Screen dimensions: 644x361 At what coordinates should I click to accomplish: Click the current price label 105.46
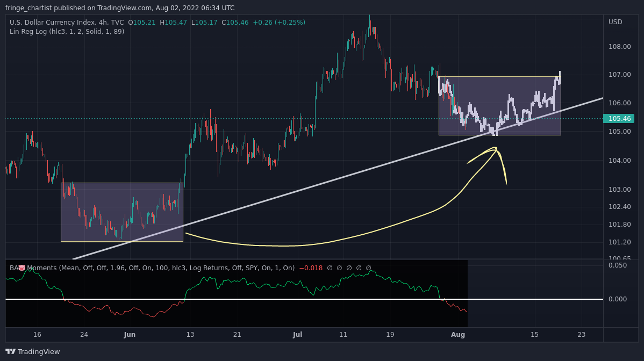point(619,119)
